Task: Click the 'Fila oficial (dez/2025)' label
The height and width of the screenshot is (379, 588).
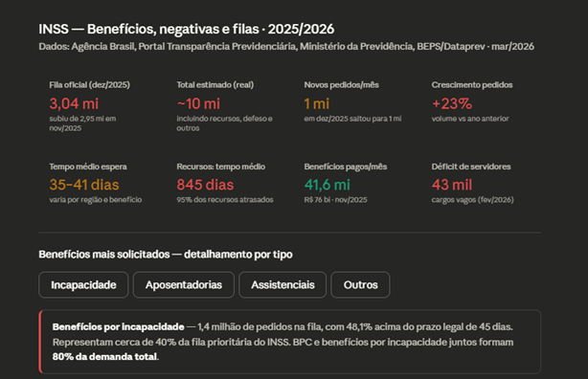Action: [x=90, y=85]
